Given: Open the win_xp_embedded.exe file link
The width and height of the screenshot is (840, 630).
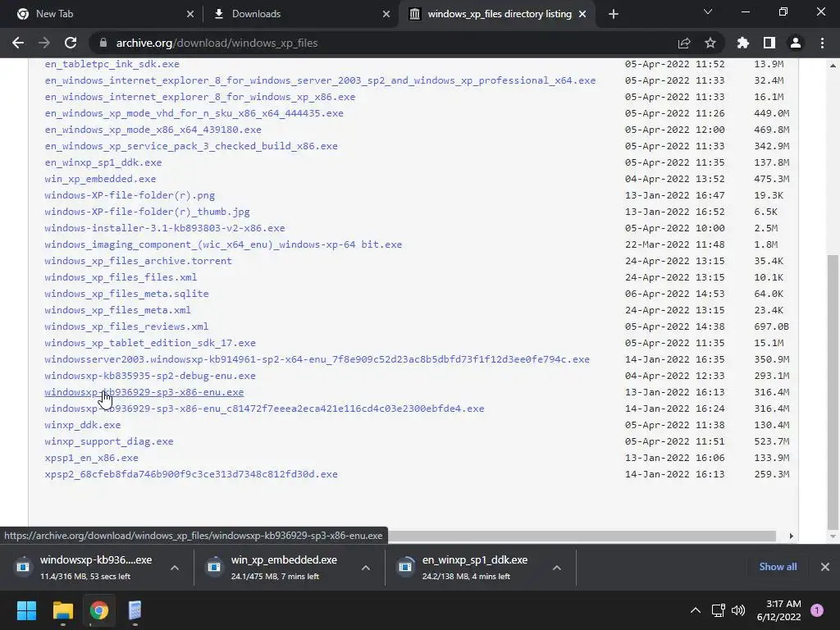Looking at the screenshot, I should [100, 178].
